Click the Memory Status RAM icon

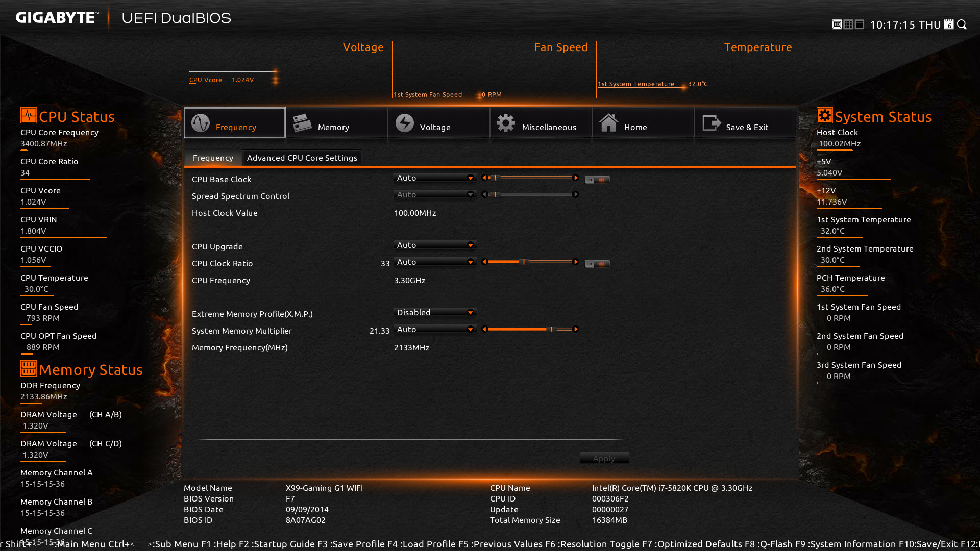(29, 368)
